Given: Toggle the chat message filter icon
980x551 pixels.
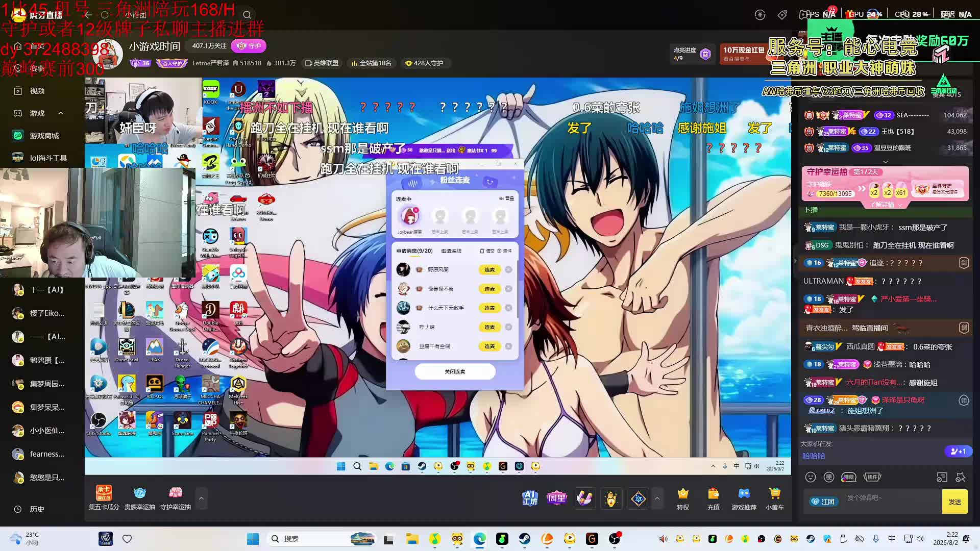Looking at the screenshot, I should pyautogui.click(x=942, y=477).
